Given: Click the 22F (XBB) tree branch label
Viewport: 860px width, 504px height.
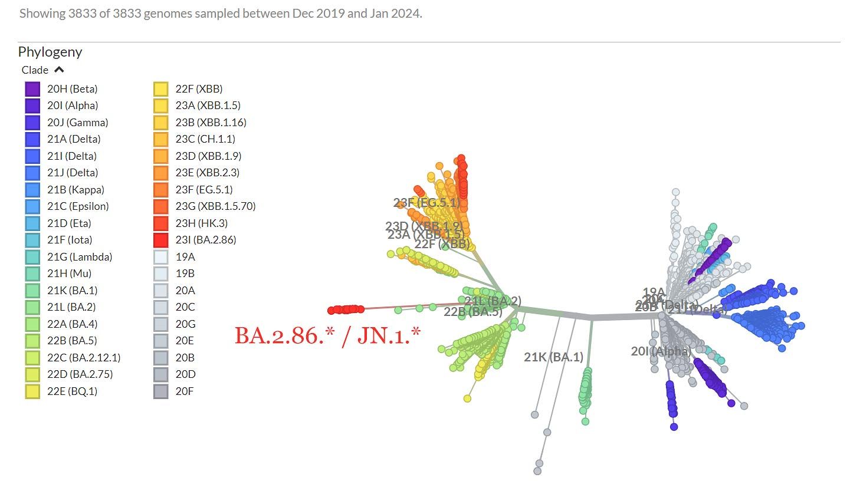Looking at the screenshot, I should 442,243.
